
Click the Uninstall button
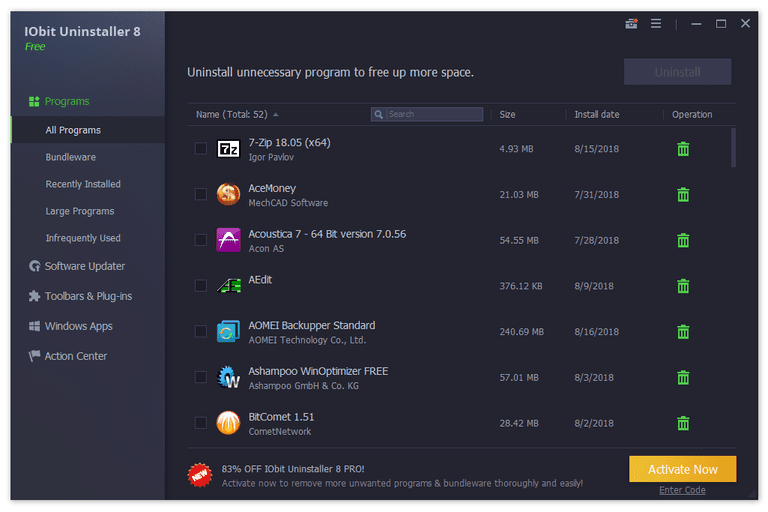[x=677, y=72]
